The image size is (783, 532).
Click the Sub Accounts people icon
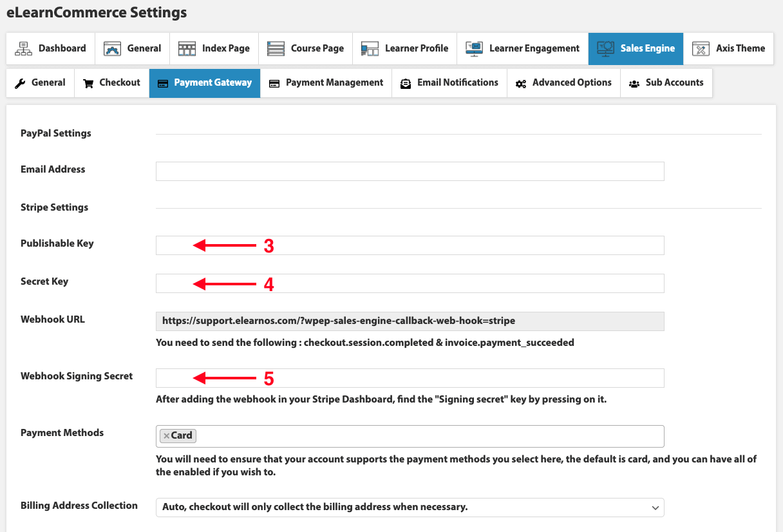pyautogui.click(x=634, y=83)
